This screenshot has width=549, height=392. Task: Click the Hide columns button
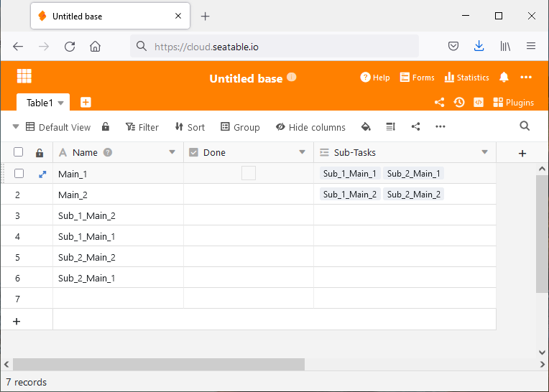[310, 127]
